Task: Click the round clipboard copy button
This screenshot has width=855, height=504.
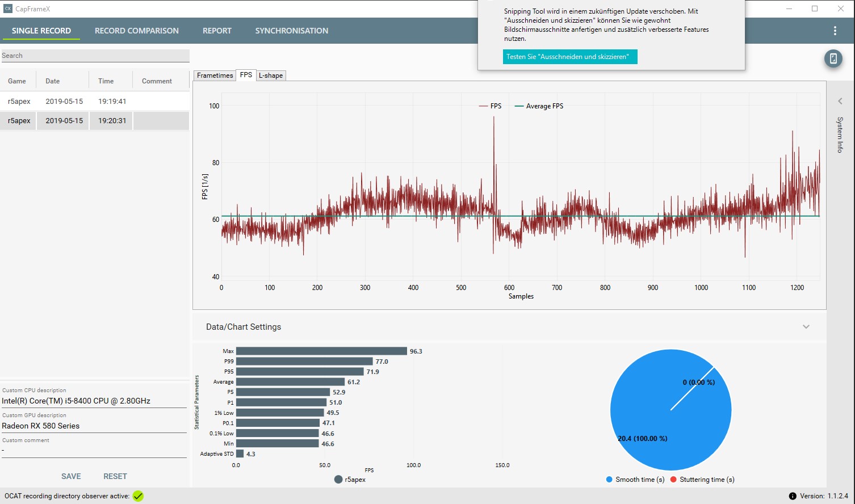Action: point(833,58)
